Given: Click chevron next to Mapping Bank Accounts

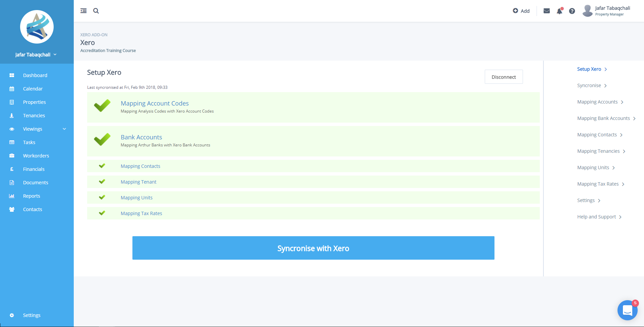Looking at the screenshot, I should (x=634, y=119).
